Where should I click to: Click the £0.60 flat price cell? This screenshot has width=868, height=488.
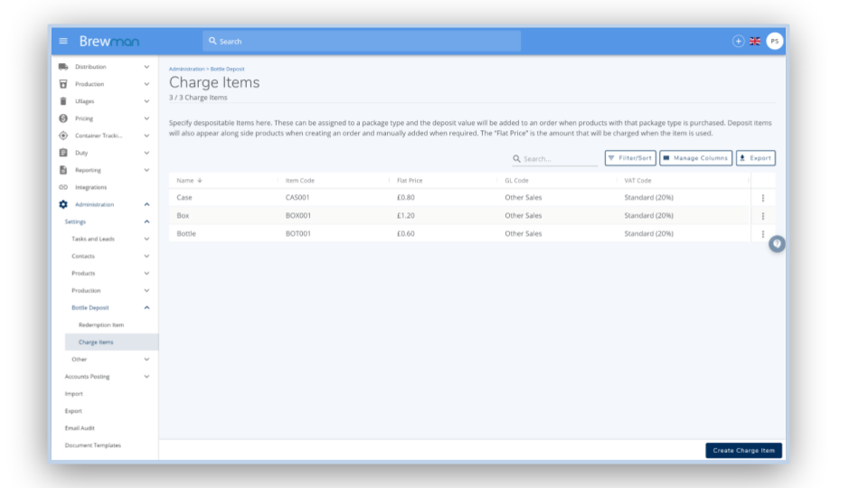[406, 233]
